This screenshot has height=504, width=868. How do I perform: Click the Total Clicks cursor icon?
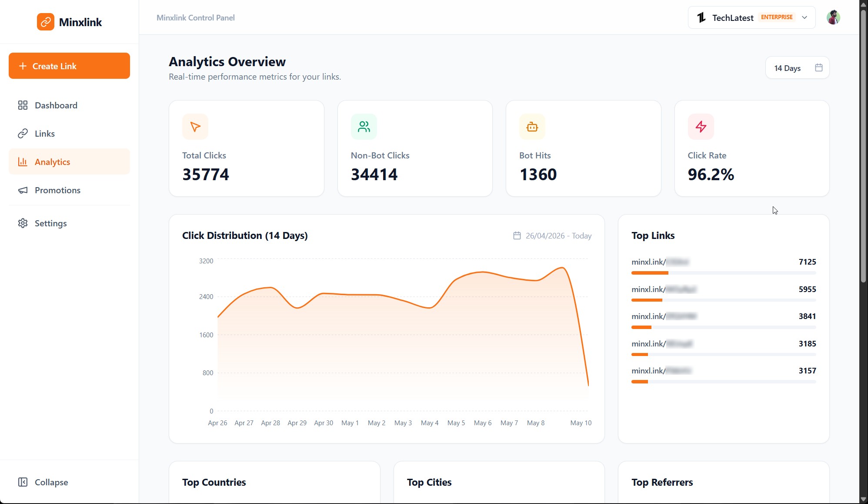(x=195, y=127)
